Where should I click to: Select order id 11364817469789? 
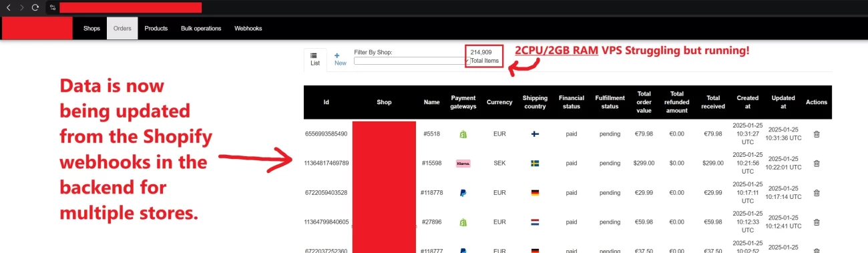327,163
